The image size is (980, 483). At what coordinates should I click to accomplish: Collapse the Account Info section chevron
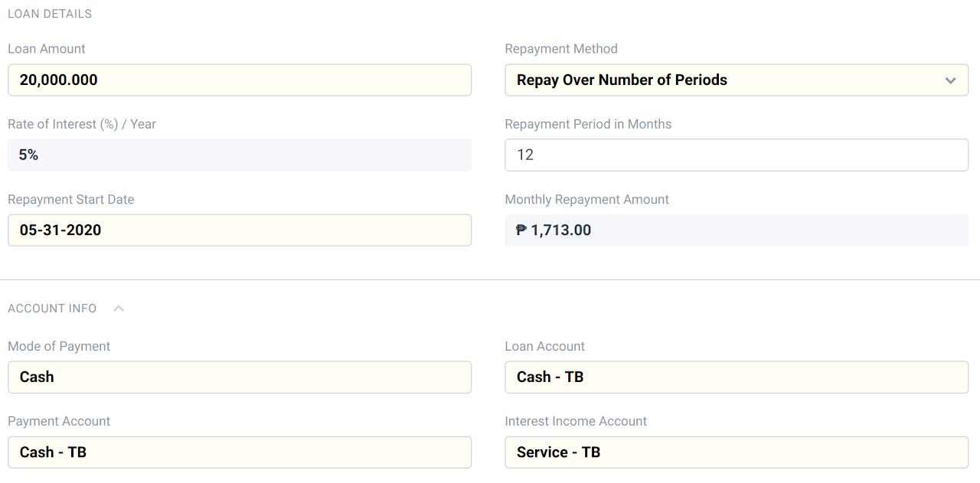click(x=119, y=308)
